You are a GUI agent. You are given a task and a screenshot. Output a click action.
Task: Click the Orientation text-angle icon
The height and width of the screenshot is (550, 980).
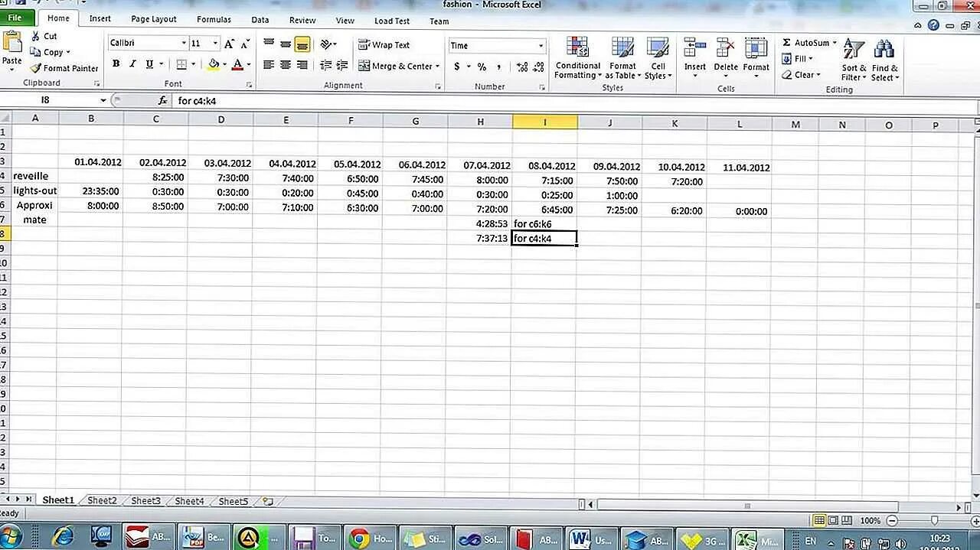327,44
